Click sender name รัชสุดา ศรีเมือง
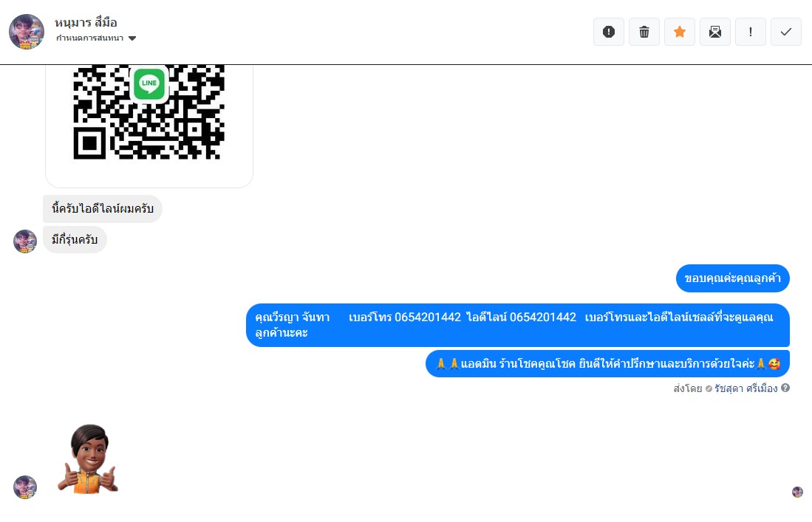The image size is (812, 522). click(746, 388)
